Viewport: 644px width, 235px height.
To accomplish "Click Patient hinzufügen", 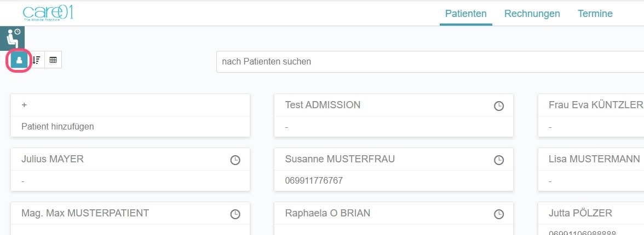I will [58, 126].
